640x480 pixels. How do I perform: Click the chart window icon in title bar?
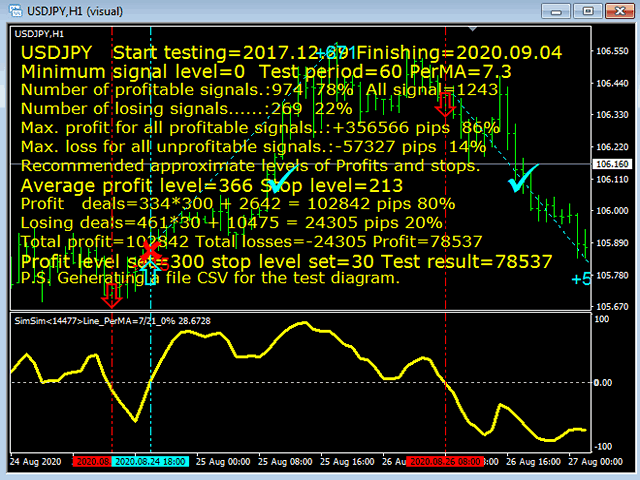pos(16,11)
